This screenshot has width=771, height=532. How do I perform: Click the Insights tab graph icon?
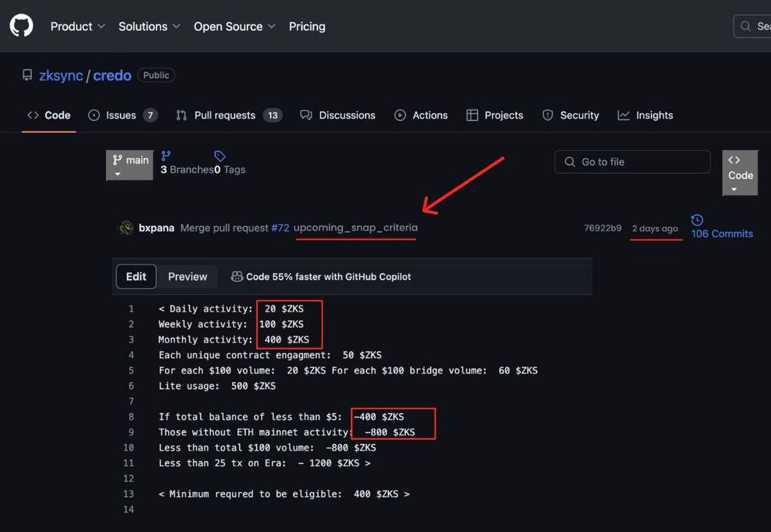coord(623,115)
